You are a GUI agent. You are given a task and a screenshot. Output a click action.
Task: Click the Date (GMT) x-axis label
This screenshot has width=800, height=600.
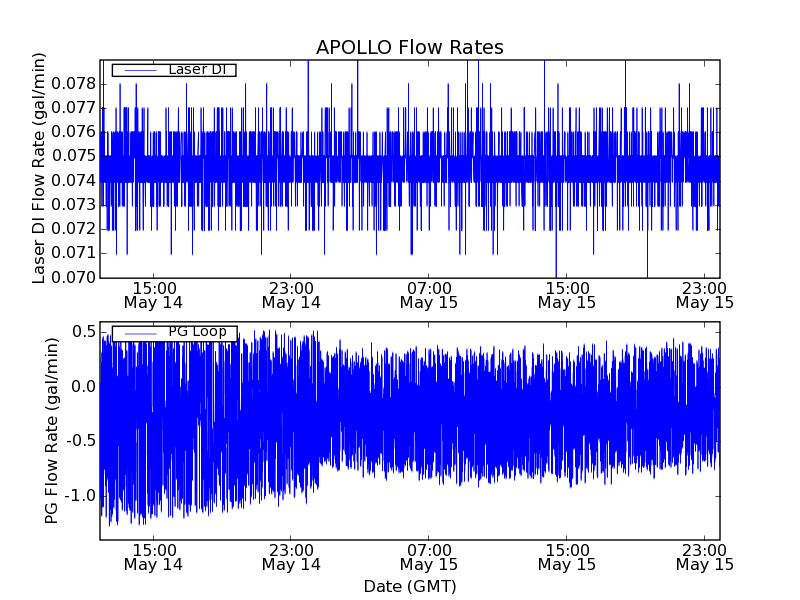pos(409,586)
